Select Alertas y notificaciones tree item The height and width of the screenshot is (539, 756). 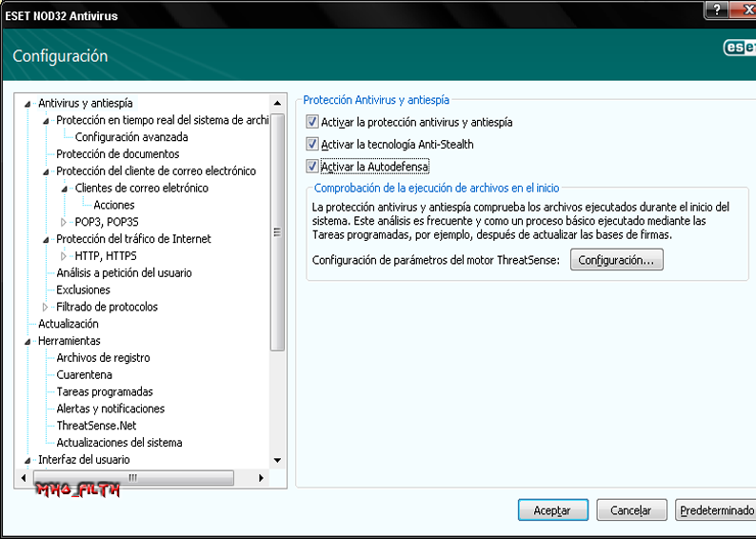tap(110, 409)
